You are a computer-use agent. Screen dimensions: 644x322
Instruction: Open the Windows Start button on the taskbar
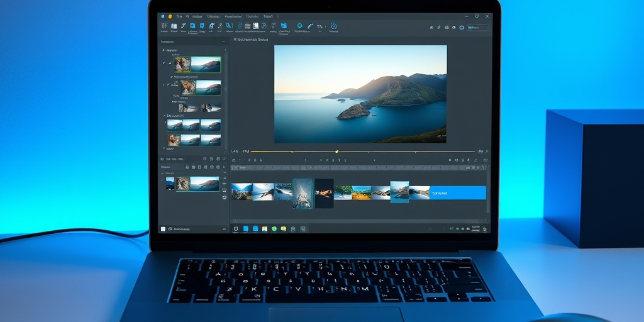click(x=163, y=229)
